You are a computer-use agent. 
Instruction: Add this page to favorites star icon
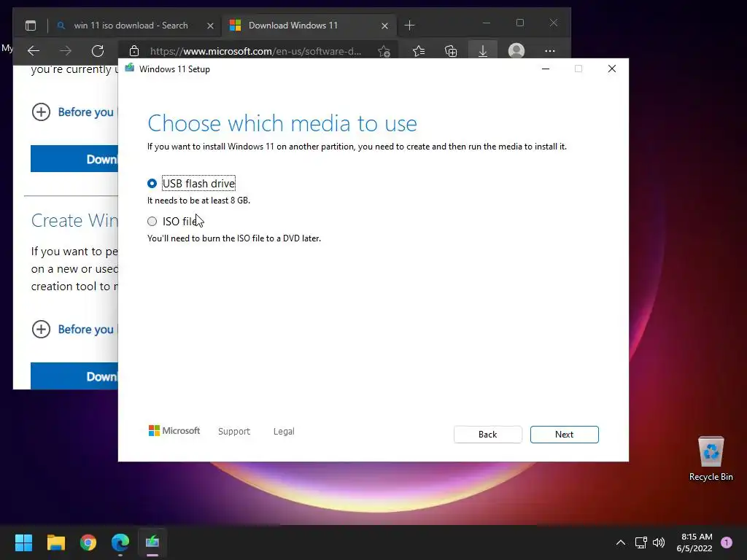(384, 51)
